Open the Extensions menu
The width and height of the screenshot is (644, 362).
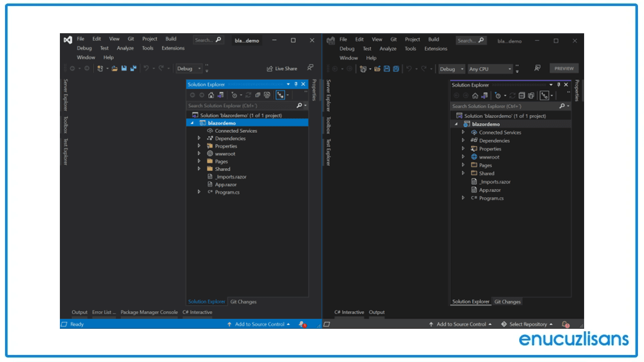(x=173, y=48)
